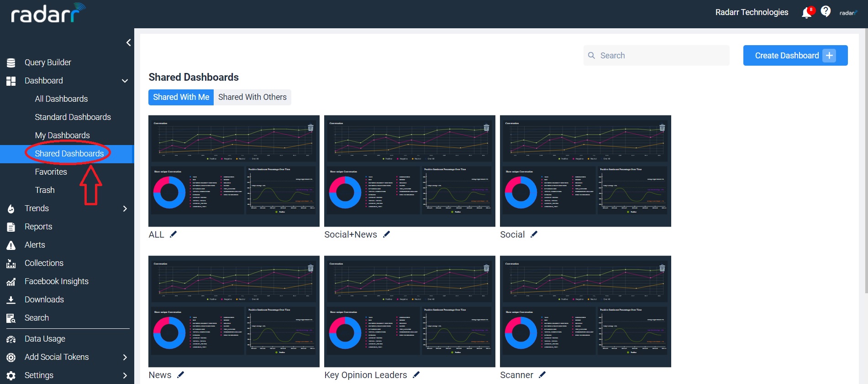Open the Social+News dashboard thumbnail
The height and width of the screenshot is (384, 868).
click(410, 171)
